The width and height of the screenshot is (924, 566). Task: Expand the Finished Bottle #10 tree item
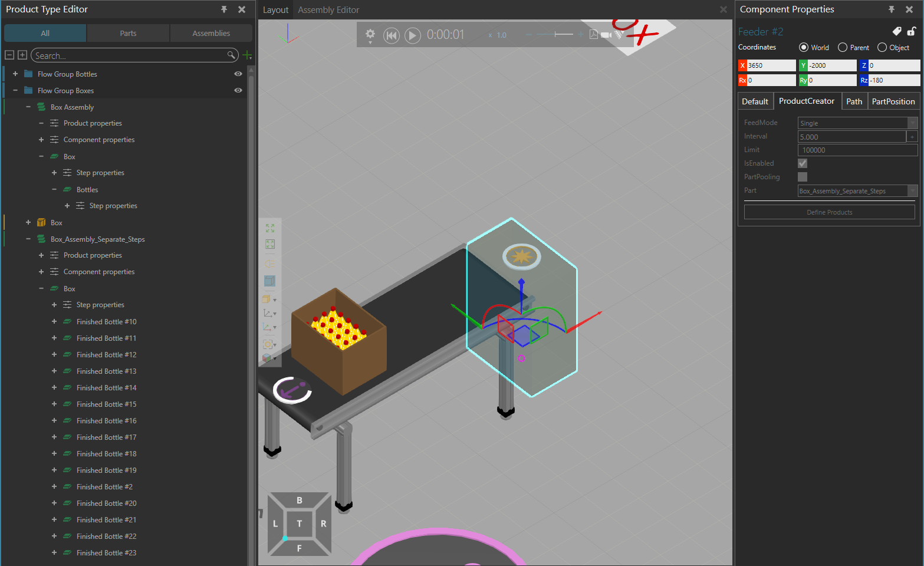point(54,321)
